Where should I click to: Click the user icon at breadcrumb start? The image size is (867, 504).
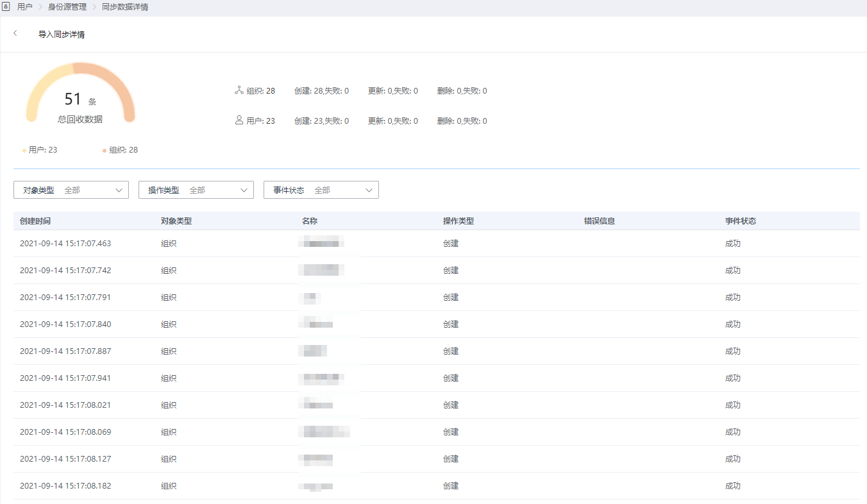pos(6,7)
